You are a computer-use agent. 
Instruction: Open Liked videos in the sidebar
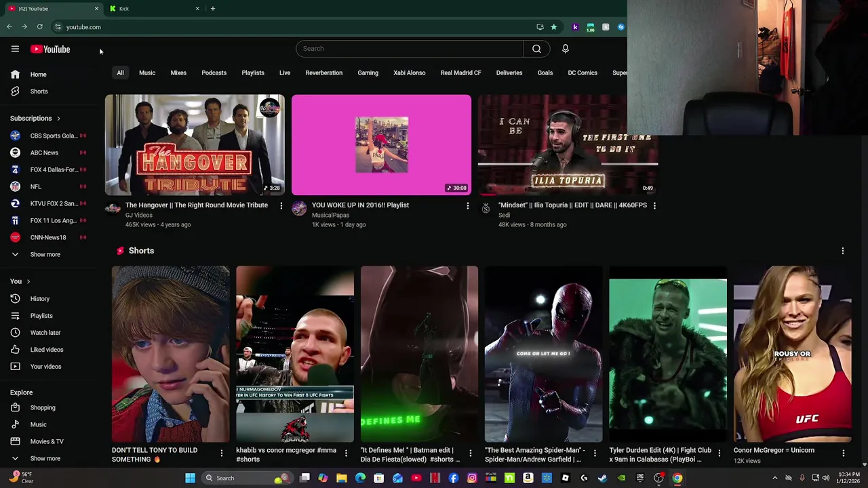pyautogui.click(x=48, y=350)
